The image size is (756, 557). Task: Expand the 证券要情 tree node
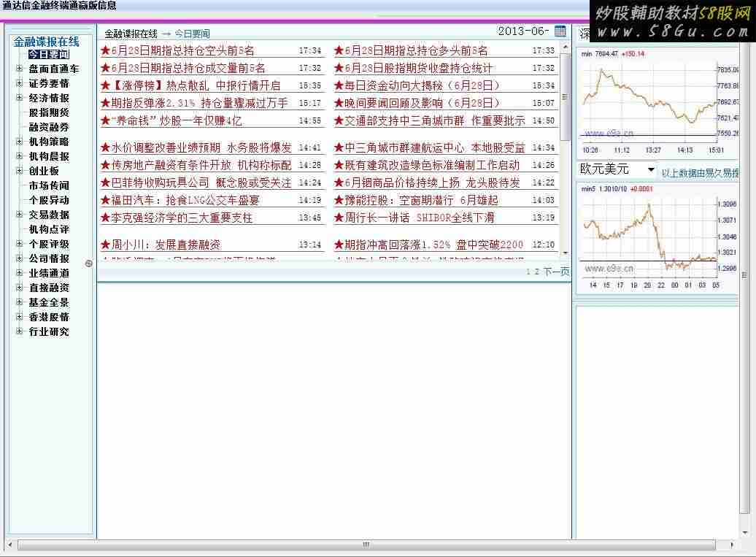click(19, 83)
